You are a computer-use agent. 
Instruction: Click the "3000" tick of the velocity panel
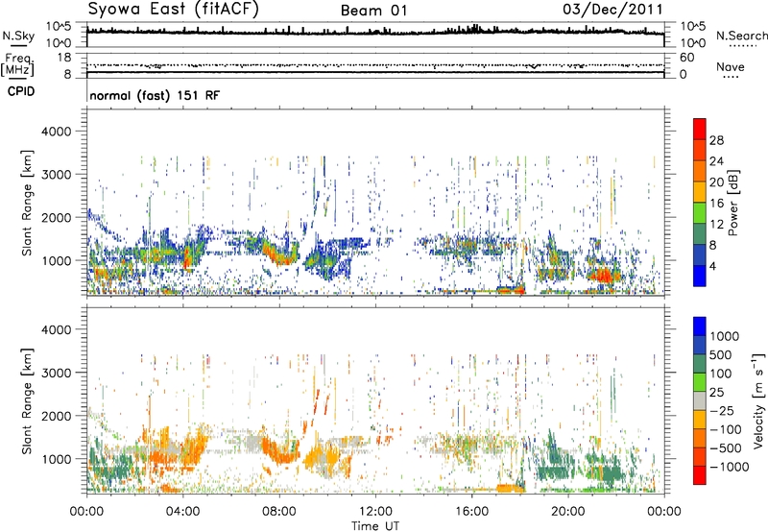coord(56,373)
